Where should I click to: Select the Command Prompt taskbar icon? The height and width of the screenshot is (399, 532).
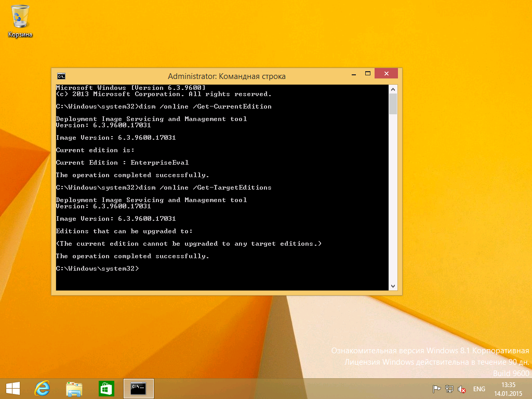click(138, 388)
